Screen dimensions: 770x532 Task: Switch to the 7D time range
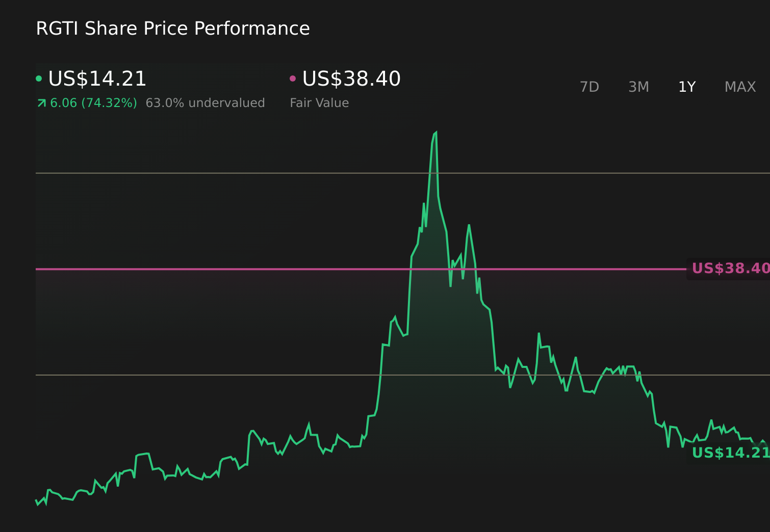(x=589, y=87)
